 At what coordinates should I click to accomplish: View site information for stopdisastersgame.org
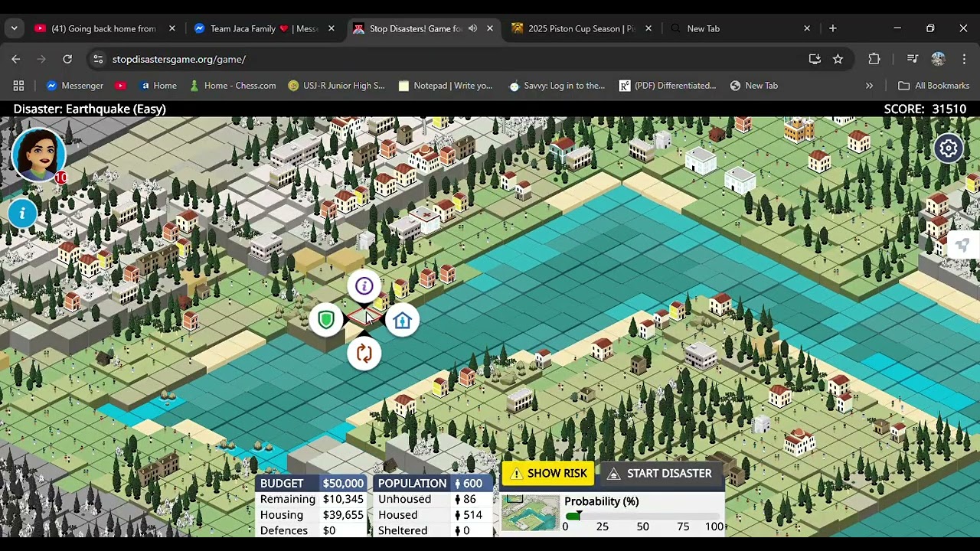pos(97,59)
